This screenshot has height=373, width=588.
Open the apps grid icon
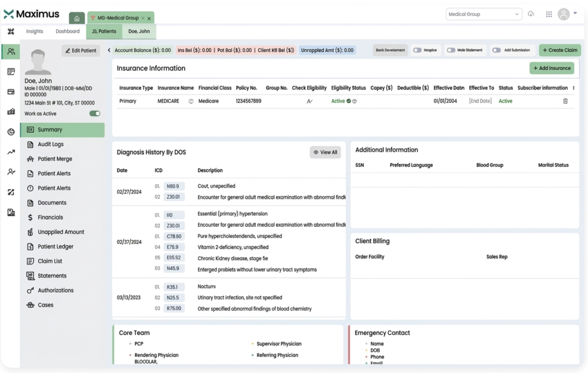click(x=549, y=14)
